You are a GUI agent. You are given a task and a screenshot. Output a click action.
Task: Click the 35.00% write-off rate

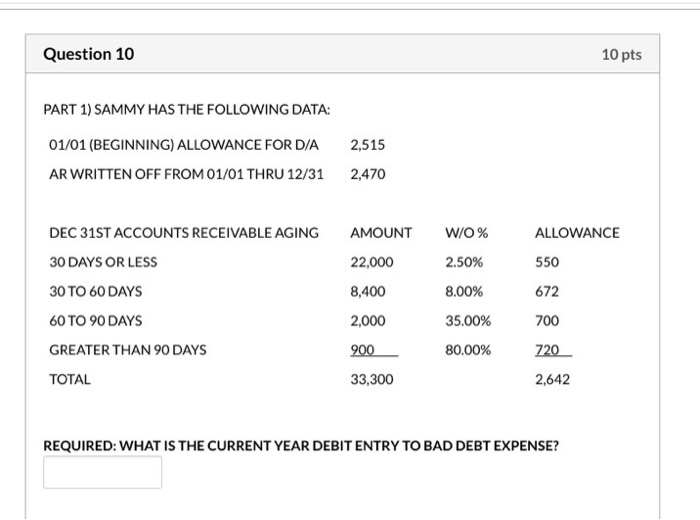point(468,320)
